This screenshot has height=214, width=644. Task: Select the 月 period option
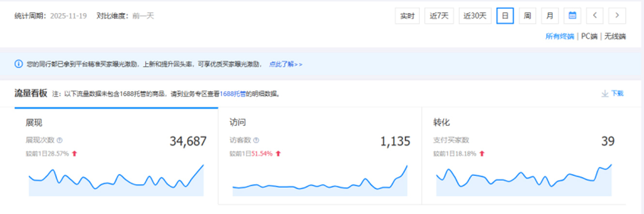pyautogui.click(x=550, y=15)
